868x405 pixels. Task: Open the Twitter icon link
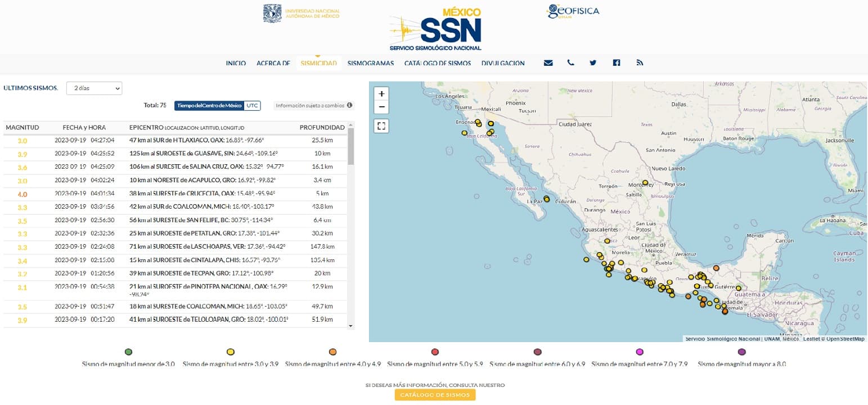click(593, 63)
